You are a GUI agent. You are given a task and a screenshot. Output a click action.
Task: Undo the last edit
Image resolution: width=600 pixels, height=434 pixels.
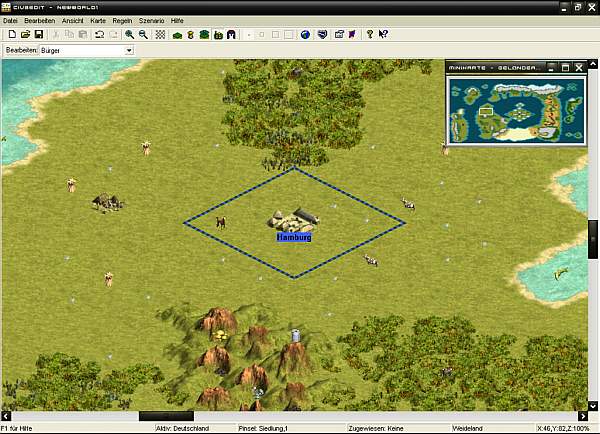tap(99, 34)
